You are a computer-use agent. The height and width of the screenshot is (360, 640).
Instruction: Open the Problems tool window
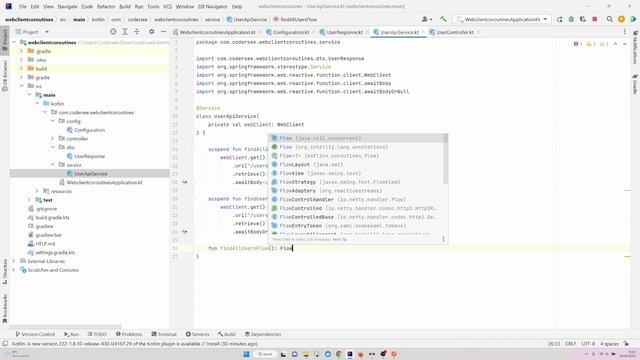click(129, 334)
